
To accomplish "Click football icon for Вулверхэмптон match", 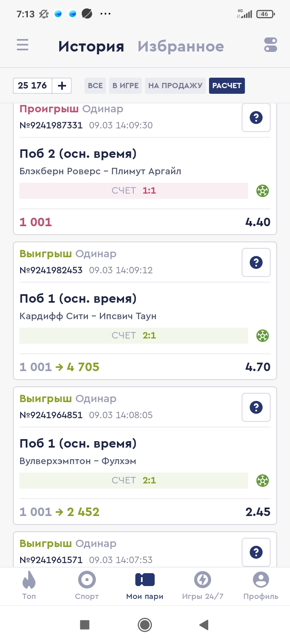I will coord(263,480).
